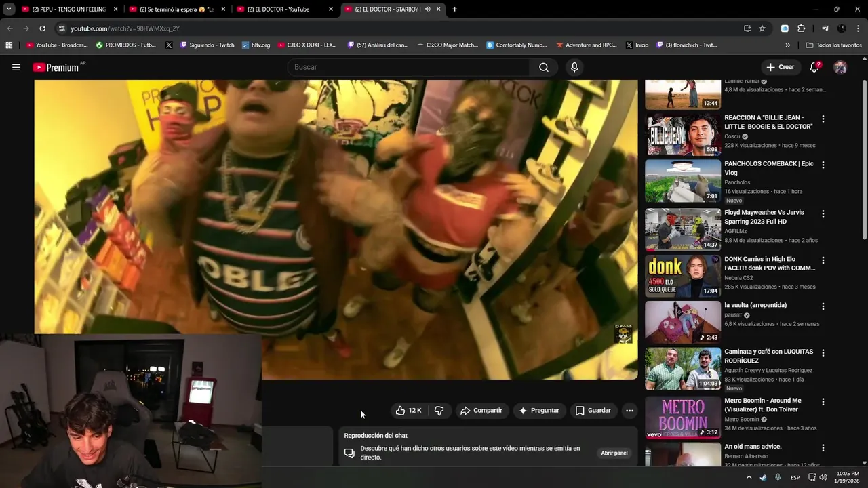Click the YouTube search input field

[410, 67]
